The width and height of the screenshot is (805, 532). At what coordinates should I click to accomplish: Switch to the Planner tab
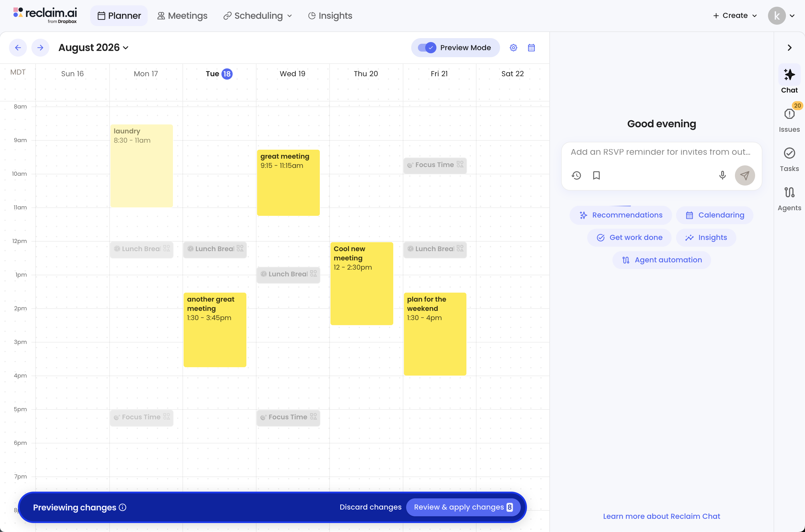coord(119,16)
